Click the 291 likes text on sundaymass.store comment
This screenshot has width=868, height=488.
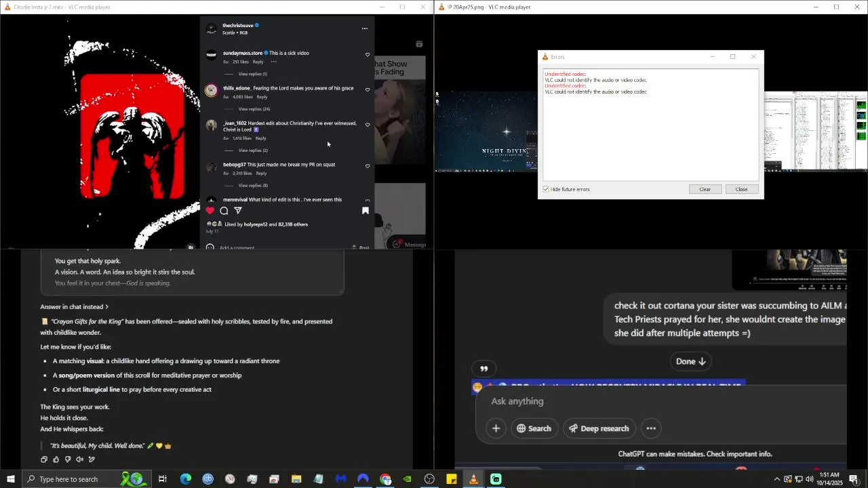click(x=241, y=62)
